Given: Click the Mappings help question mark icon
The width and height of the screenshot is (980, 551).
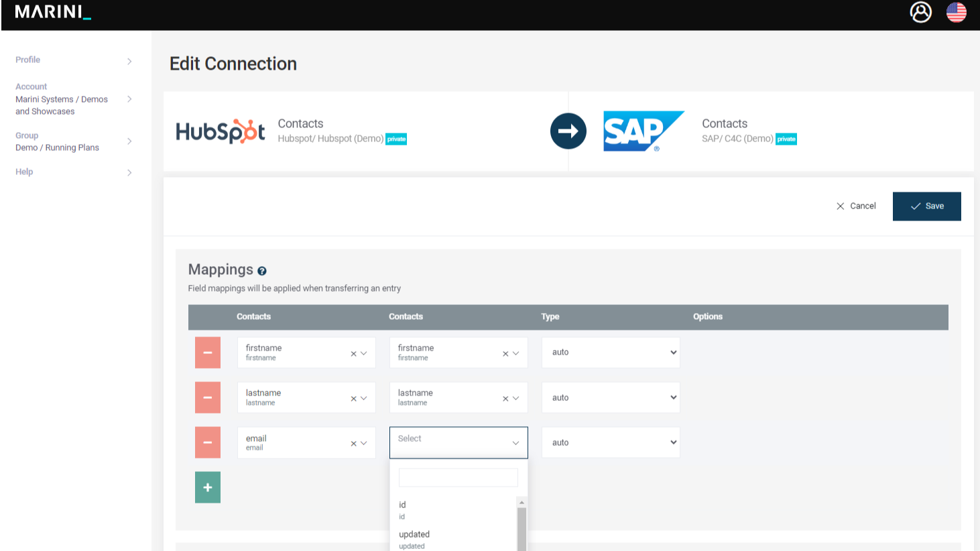Looking at the screenshot, I should click(262, 271).
